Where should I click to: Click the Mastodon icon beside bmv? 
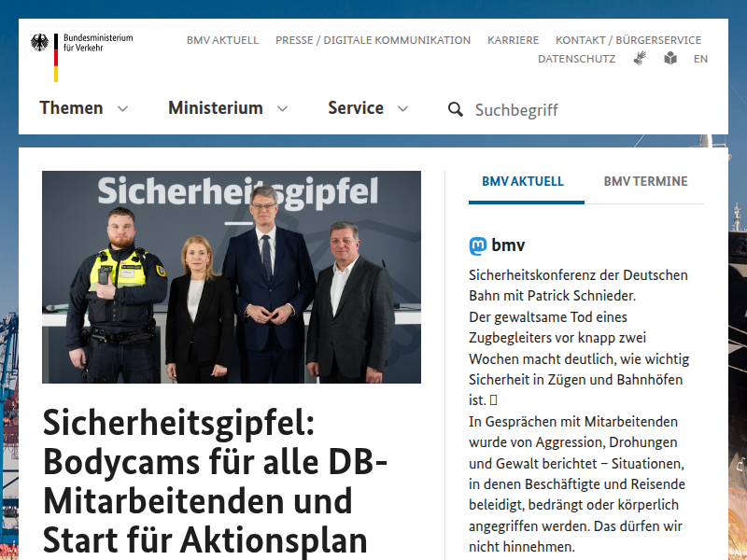pyautogui.click(x=477, y=246)
